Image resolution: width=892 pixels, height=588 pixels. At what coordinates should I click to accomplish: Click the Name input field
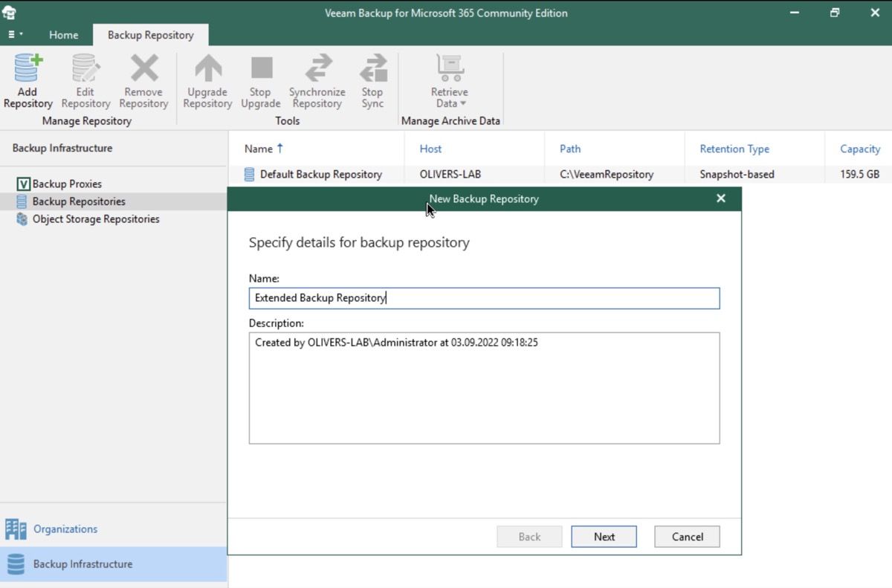(x=484, y=298)
